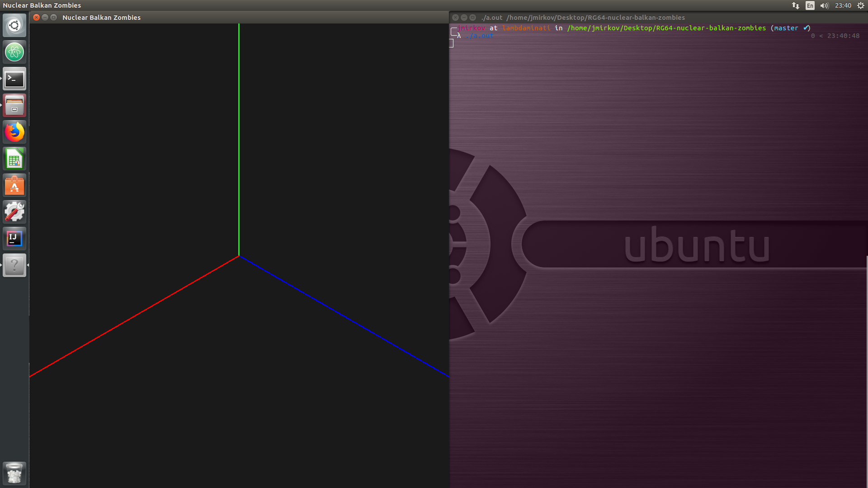868x488 pixels.
Task: Maximize the Nuclear Balkan Zombies window
Action: (54, 18)
